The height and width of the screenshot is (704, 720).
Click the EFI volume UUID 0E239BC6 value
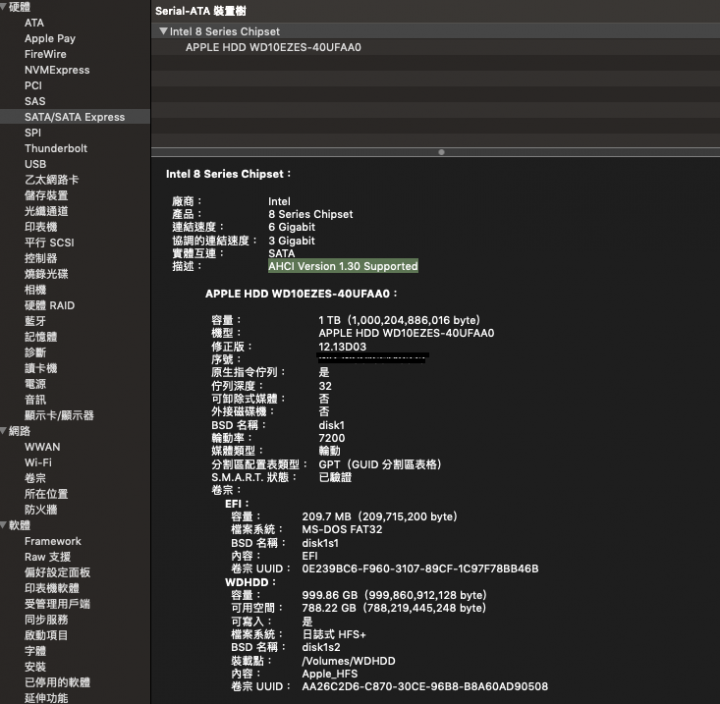420,569
